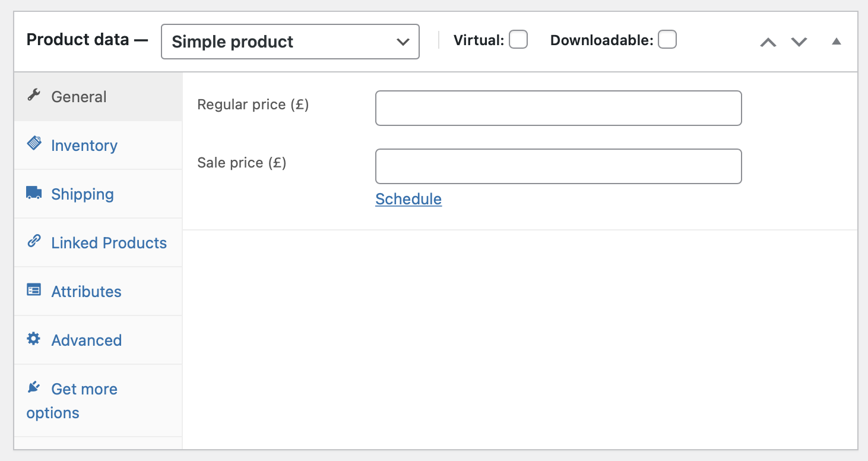Switch to the Linked Products tab label

109,243
